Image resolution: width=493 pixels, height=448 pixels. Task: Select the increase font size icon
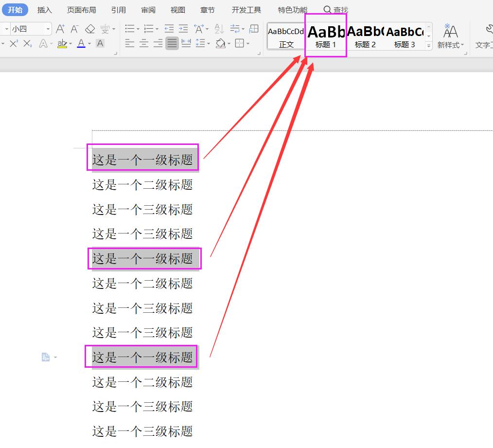(x=60, y=28)
